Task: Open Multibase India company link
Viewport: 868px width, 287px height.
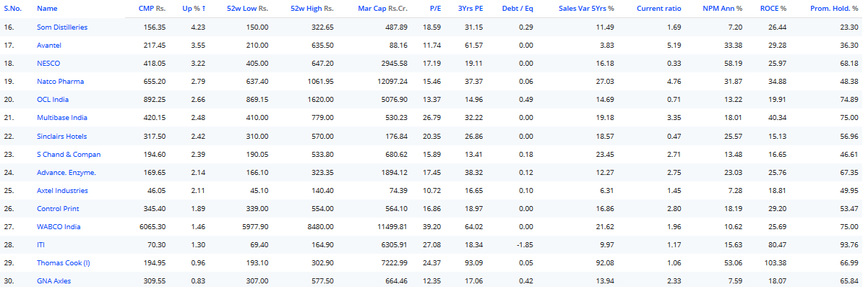Action: (x=62, y=117)
